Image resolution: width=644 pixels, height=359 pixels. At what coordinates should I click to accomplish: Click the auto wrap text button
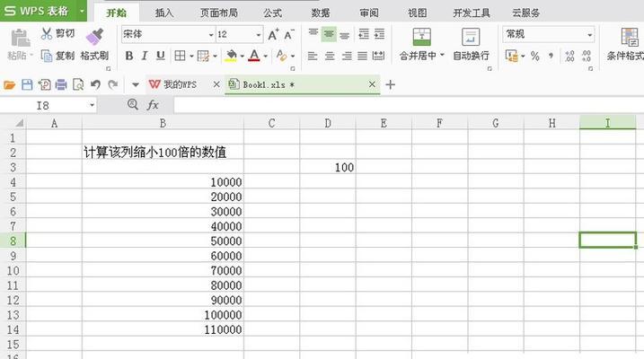[471, 45]
